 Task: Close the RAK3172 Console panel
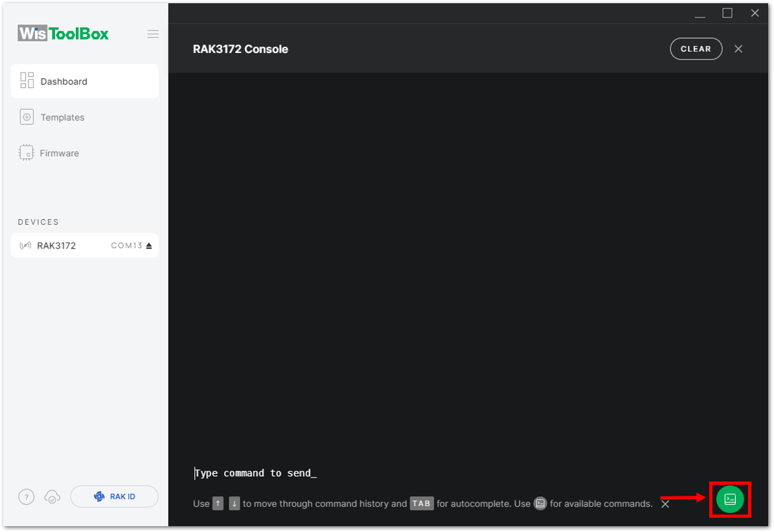738,49
